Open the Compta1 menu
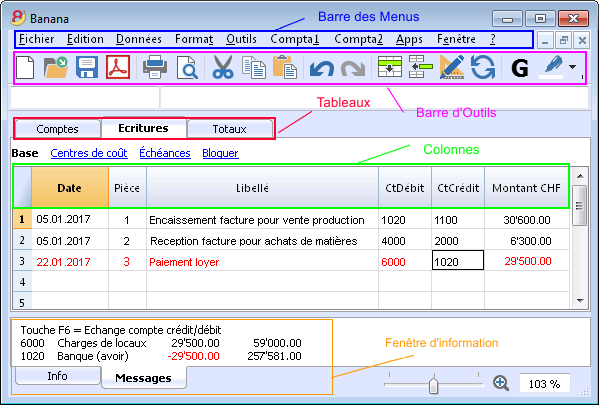Screen dimensions: 599x405 tap(295, 39)
